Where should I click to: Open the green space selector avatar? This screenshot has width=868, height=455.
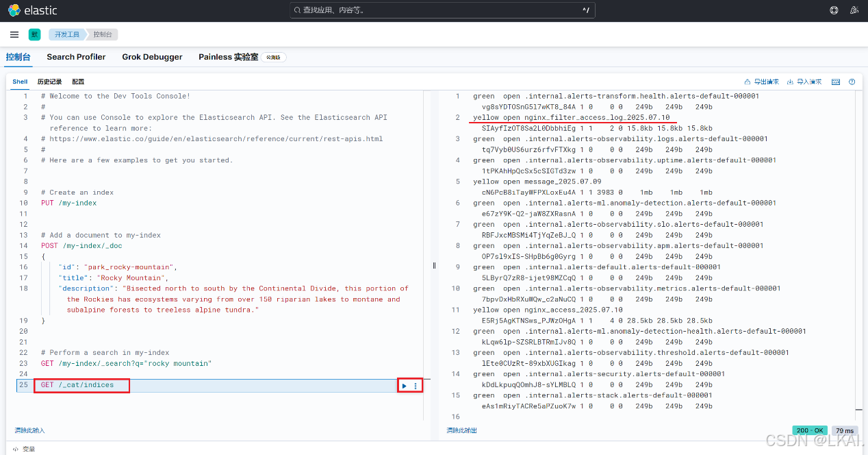[x=34, y=34]
